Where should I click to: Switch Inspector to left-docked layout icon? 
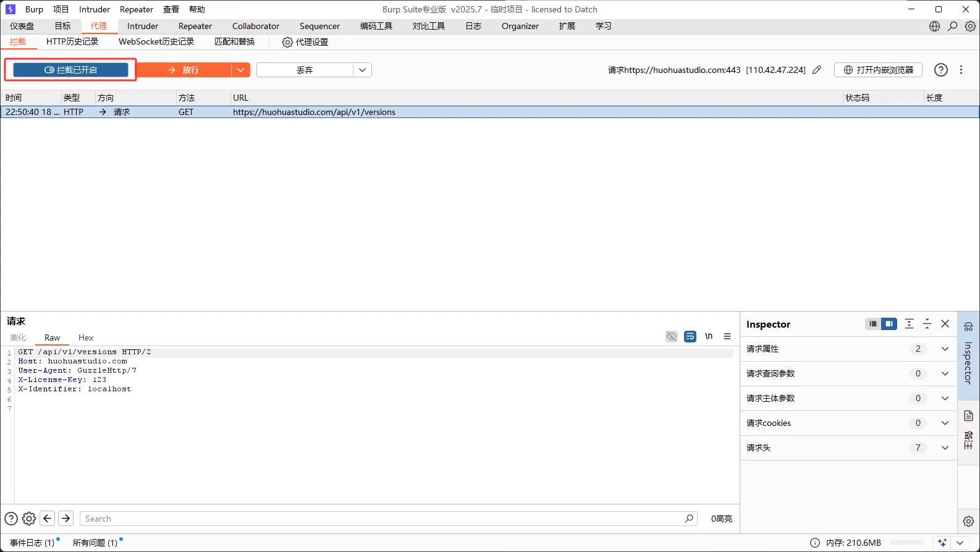(873, 324)
